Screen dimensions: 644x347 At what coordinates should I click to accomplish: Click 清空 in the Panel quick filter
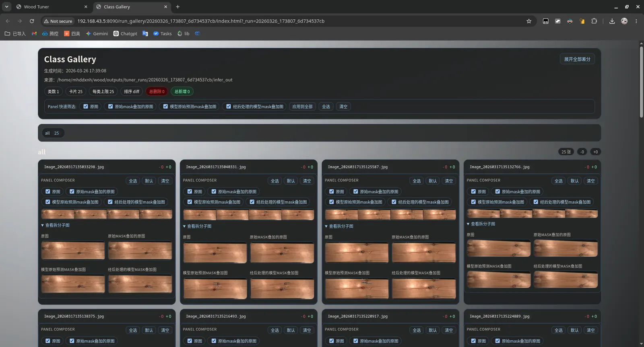coord(343,107)
